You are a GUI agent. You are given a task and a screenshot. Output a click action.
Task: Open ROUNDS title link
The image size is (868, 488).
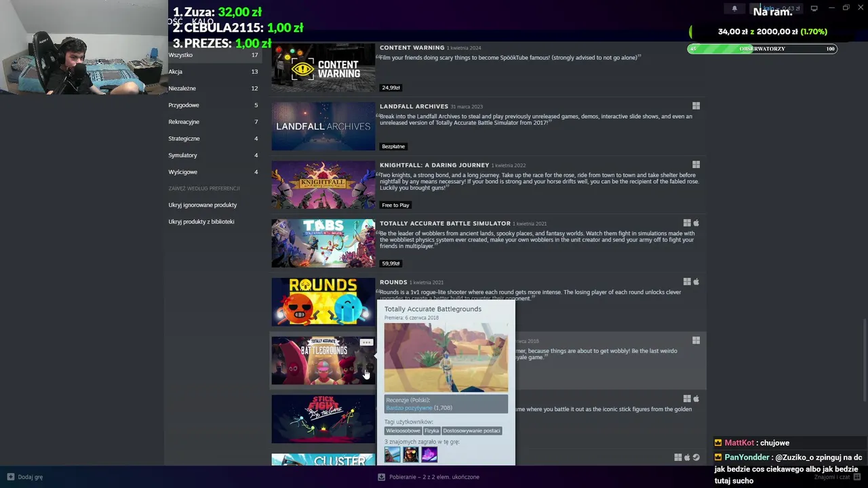(393, 282)
